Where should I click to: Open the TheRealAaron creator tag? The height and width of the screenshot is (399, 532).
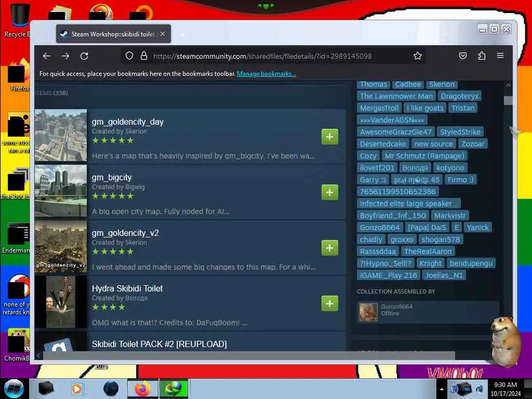pos(428,251)
